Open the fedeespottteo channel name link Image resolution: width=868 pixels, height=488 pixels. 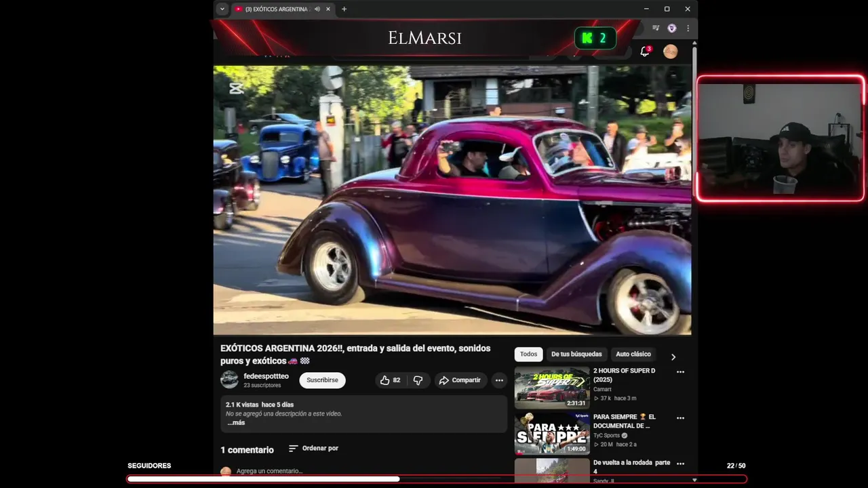tap(266, 376)
